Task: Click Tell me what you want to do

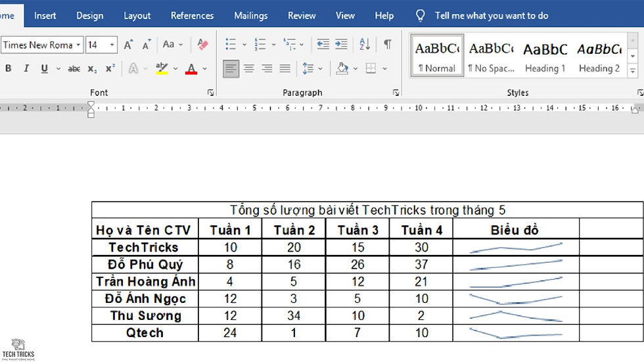Action: [492, 16]
